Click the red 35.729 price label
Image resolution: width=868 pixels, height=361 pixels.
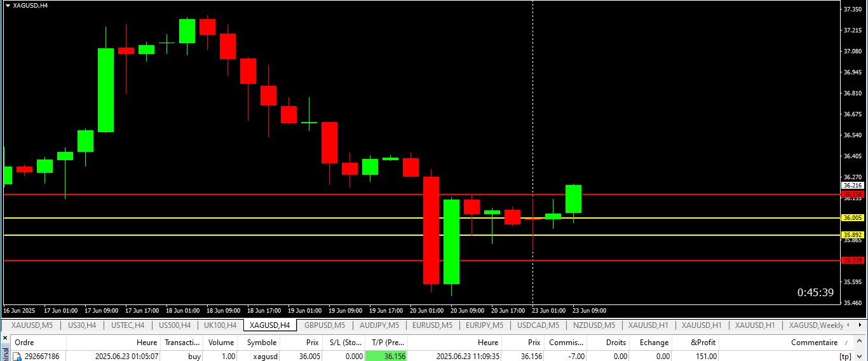coord(852,260)
